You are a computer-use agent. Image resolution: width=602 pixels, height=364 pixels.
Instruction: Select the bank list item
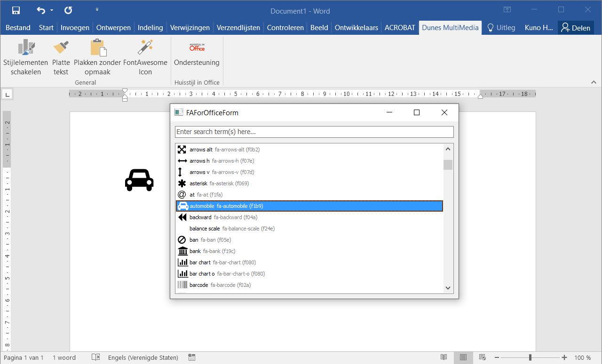pyautogui.click(x=309, y=251)
